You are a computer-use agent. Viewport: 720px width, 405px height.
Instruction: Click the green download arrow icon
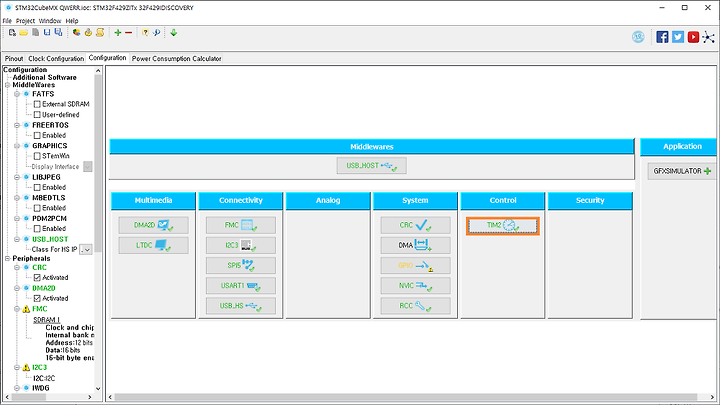[174, 33]
